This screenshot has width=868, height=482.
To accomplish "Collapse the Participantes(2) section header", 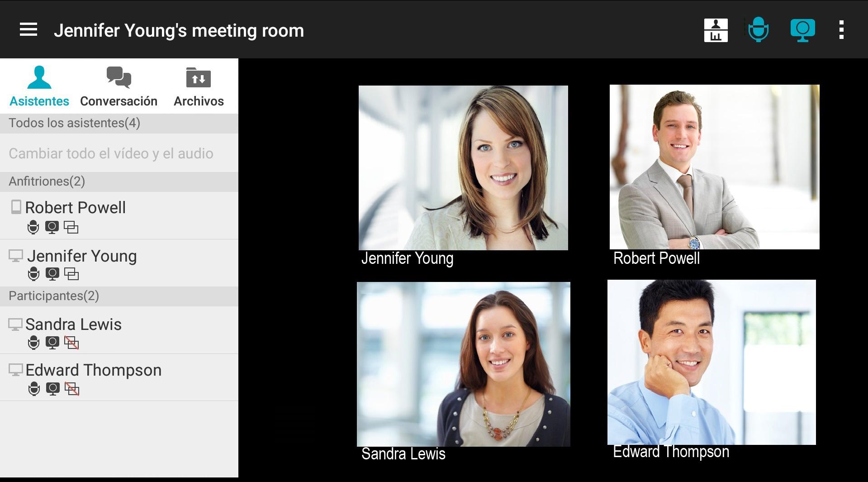I will (119, 296).
